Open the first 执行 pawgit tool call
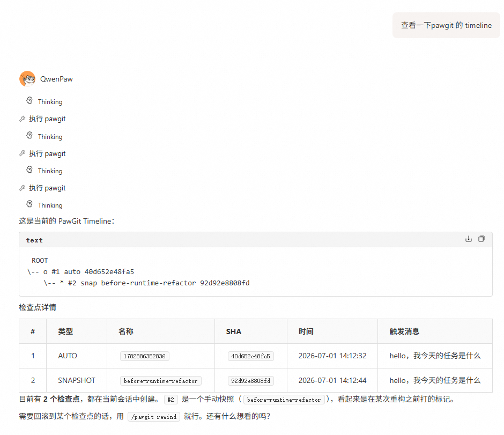504x435 pixels. 42,119
